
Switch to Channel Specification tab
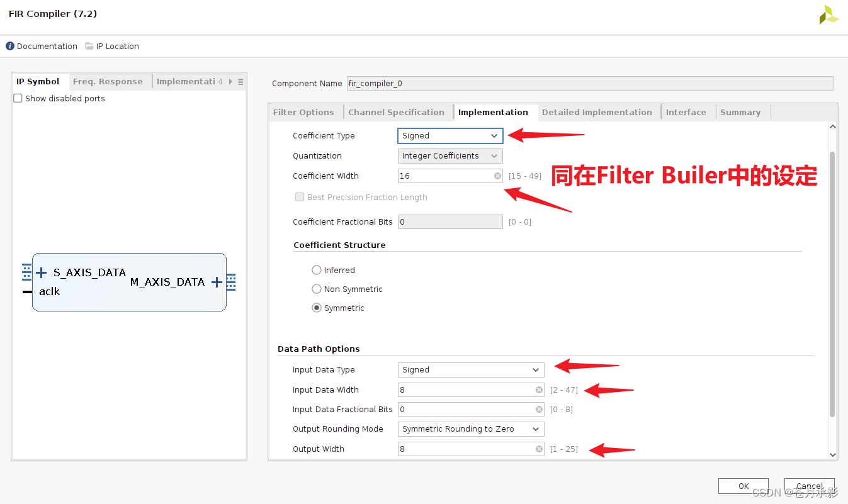point(397,112)
